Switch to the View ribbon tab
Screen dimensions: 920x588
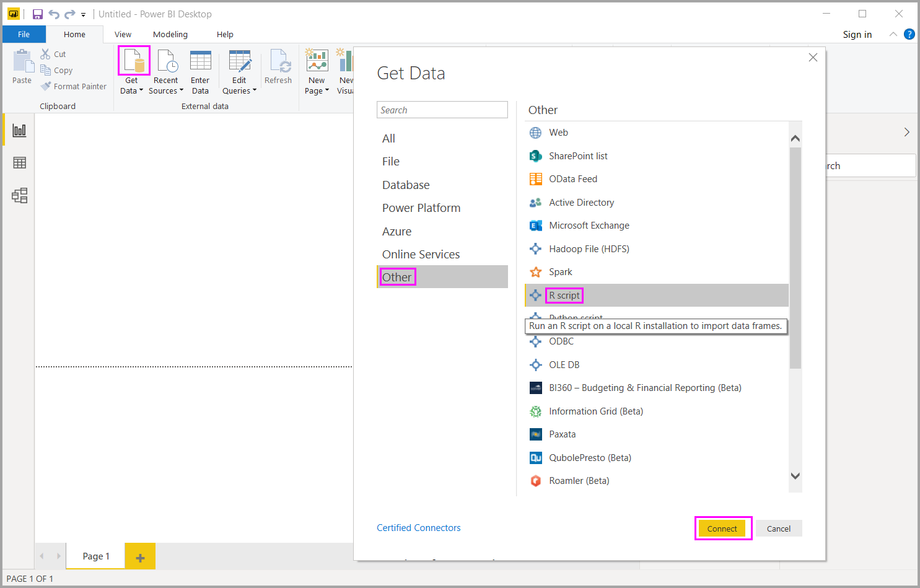(123, 34)
